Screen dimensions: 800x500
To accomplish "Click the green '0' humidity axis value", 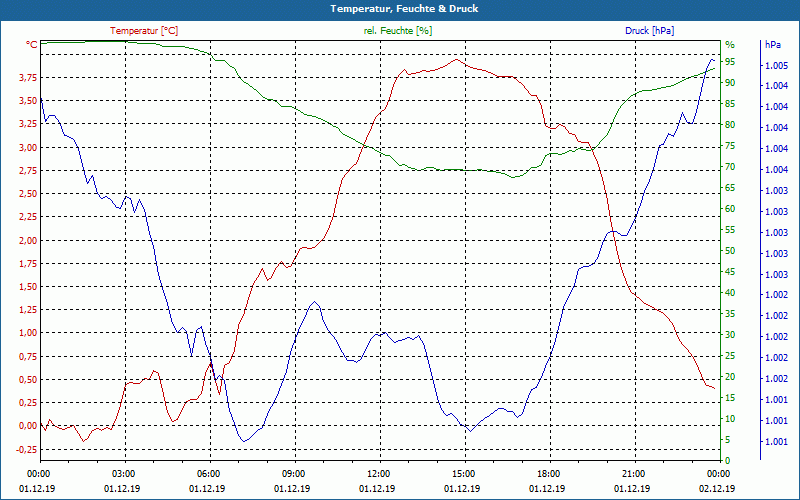I will point(728,461).
